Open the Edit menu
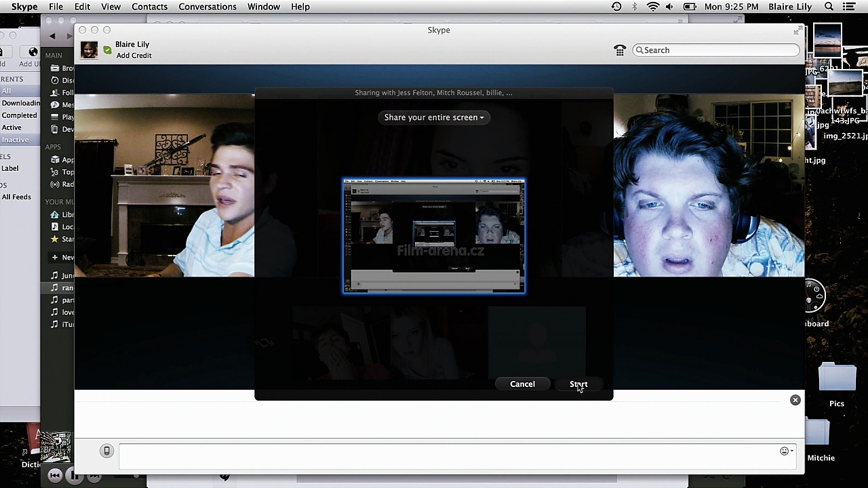The image size is (868, 488). (82, 7)
